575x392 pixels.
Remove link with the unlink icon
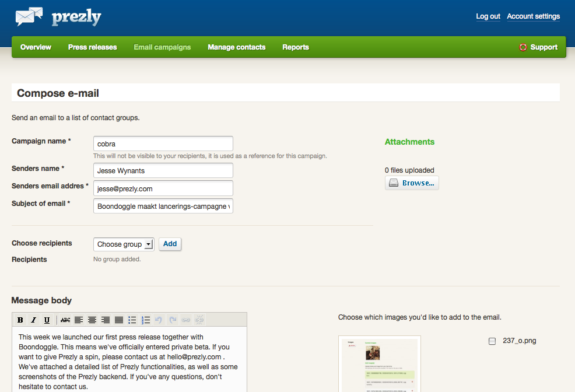(199, 320)
